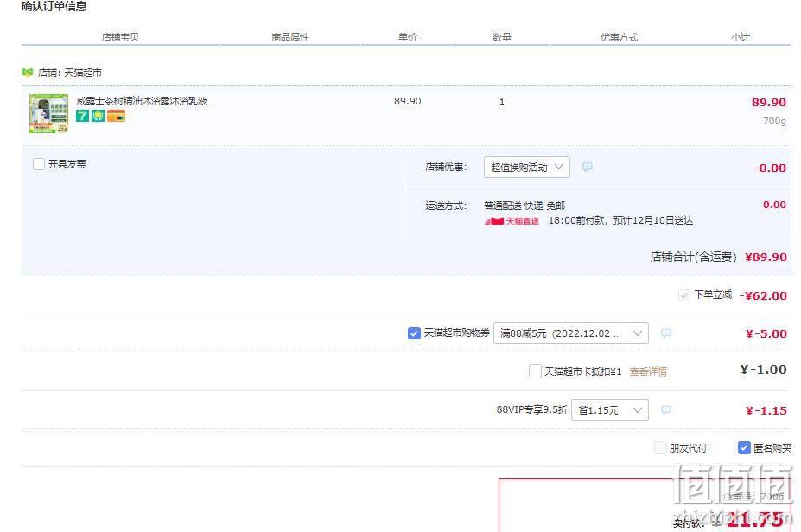This screenshot has width=801, height=532.
Task: Click the 店铺宝贝 column header
Action: pos(120,37)
